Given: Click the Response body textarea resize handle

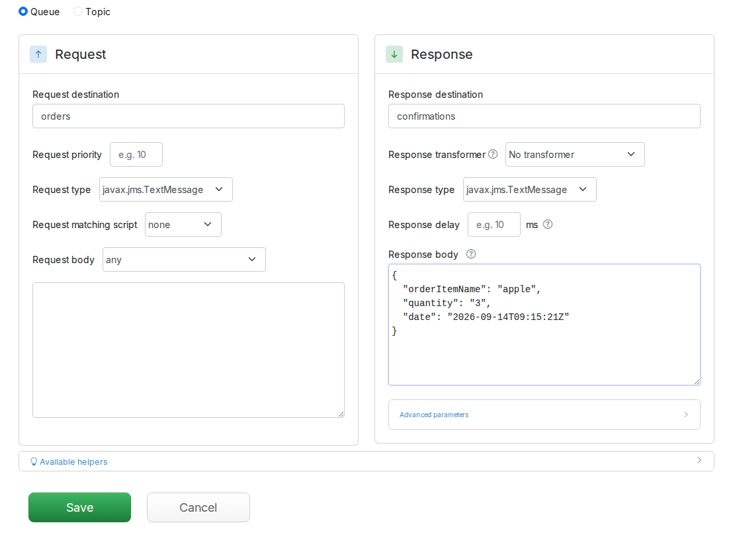Looking at the screenshot, I should tap(697, 381).
